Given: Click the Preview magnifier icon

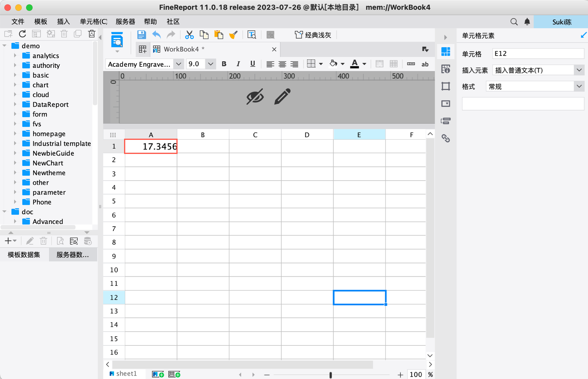Looking at the screenshot, I should coord(117,41).
